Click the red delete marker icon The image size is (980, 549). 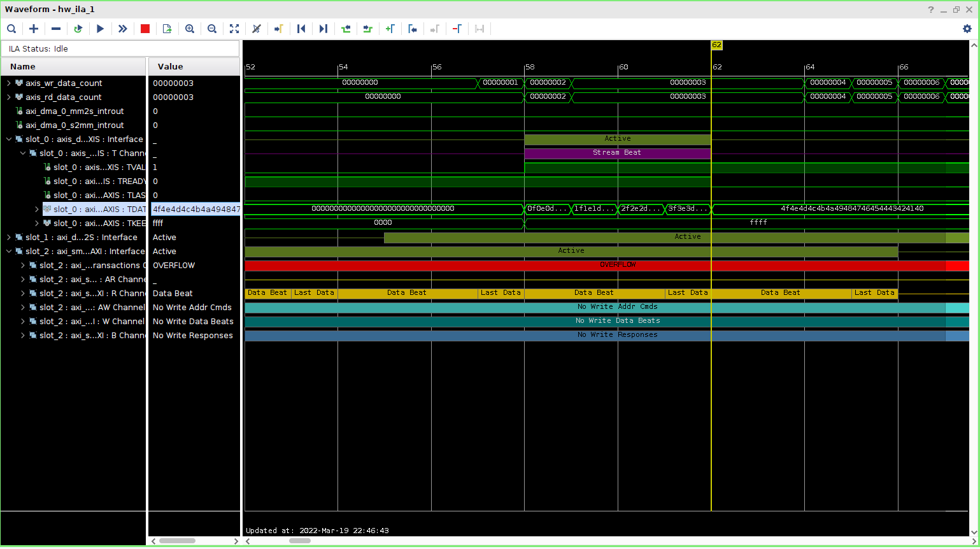coord(457,29)
